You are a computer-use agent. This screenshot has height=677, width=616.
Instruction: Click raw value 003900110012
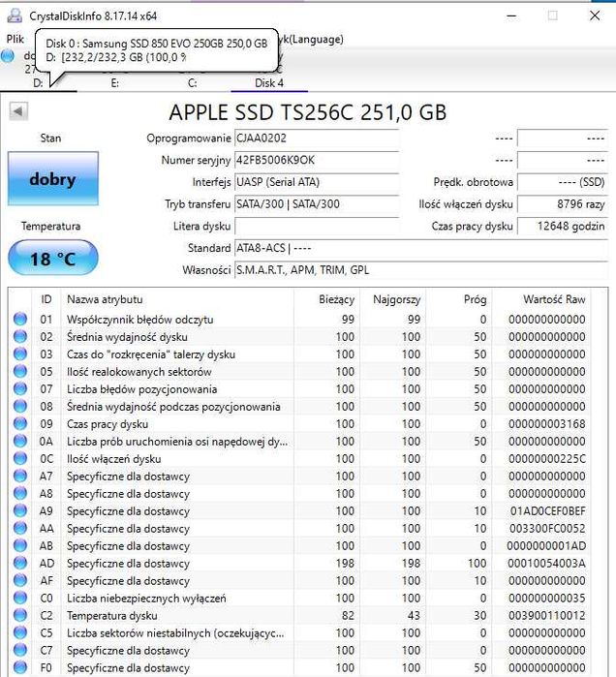tap(547, 616)
